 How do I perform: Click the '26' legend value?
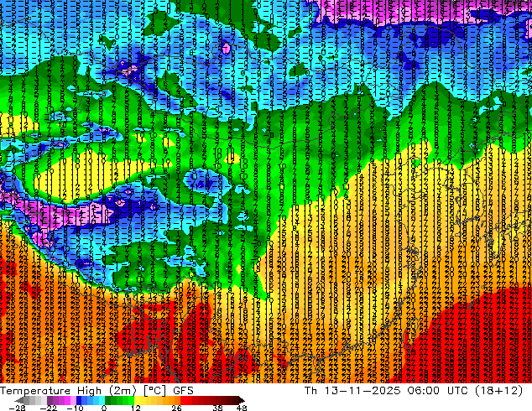pos(176,408)
